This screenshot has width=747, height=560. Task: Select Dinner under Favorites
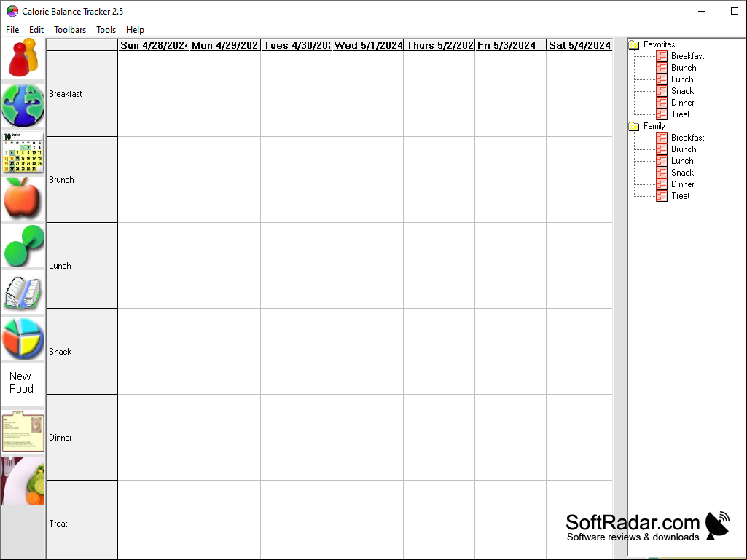click(683, 103)
